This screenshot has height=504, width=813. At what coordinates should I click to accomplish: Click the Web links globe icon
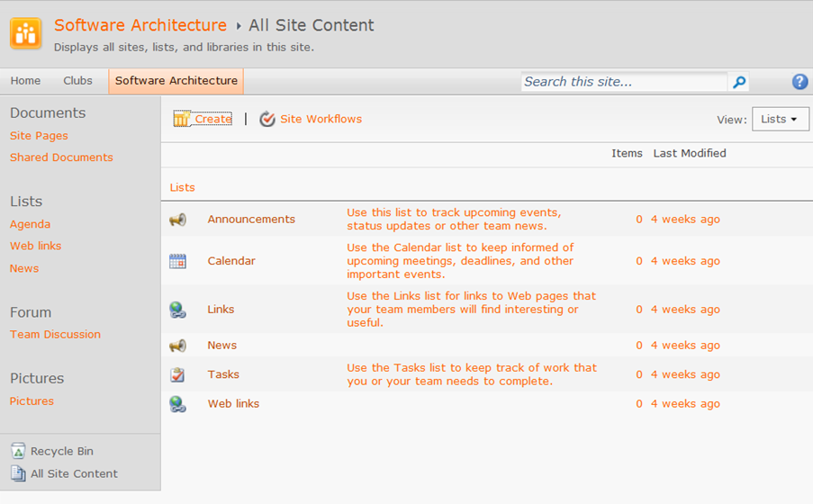[x=178, y=404]
